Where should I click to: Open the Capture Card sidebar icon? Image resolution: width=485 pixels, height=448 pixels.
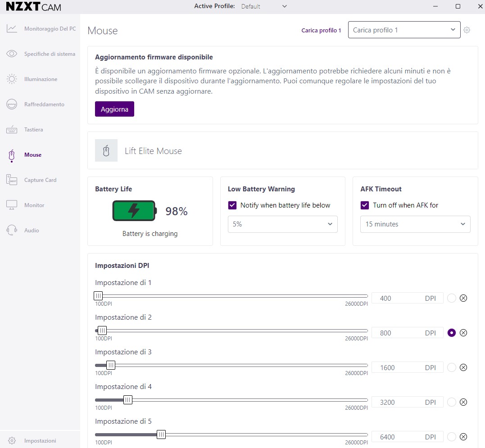12,180
